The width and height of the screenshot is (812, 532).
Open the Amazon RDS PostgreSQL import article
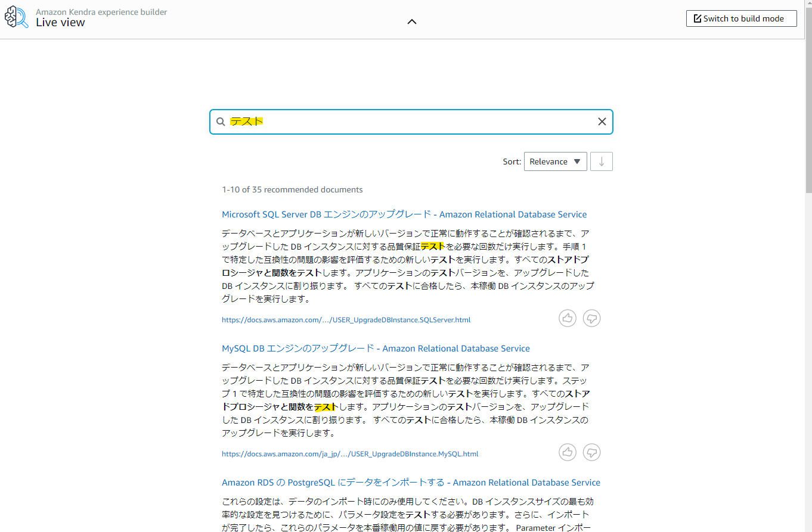[411, 482]
